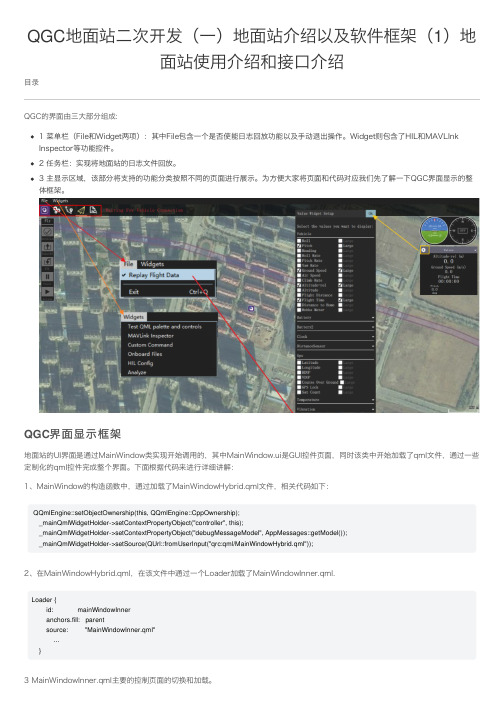This screenshot has width=504, height=713.
Task: Switch to Plan view waypoint icon
Action: click(x=69, y=210)
